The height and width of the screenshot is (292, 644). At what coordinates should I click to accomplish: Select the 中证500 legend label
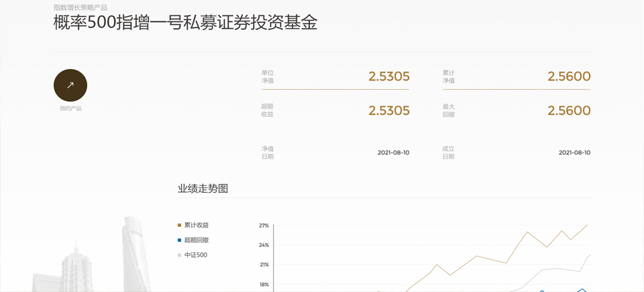(x=196, y=255)
